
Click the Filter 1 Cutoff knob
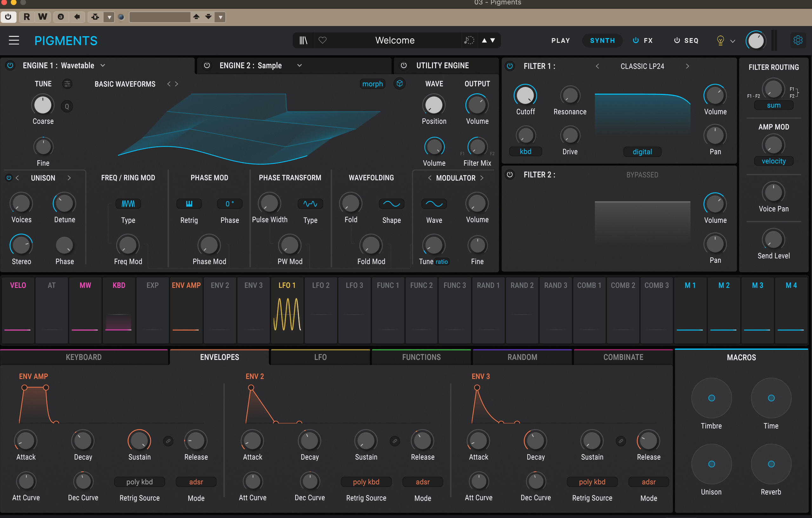pyautogui.click(x=525, y=96)
